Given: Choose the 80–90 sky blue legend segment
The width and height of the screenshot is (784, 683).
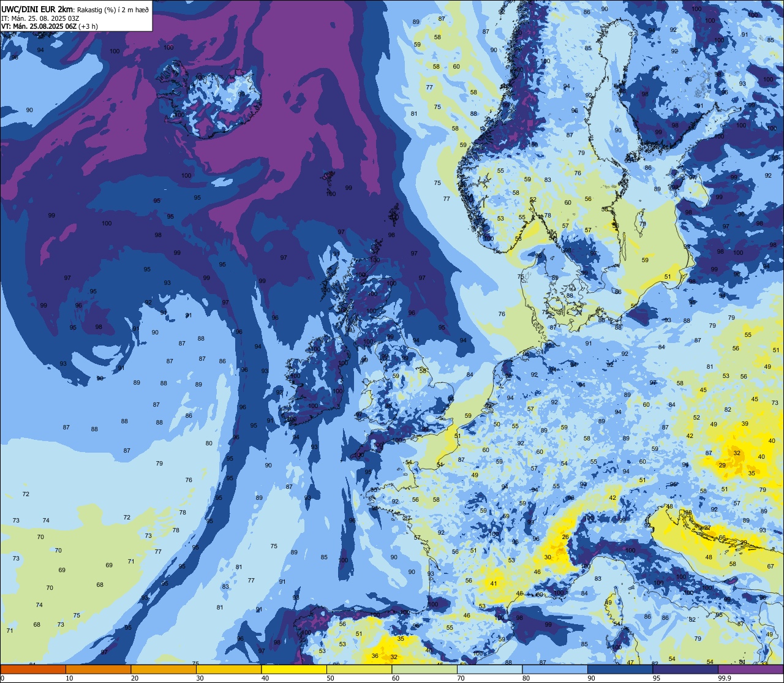Looking at the screenshot, I should pyautogui.click(x=555, y=670).
